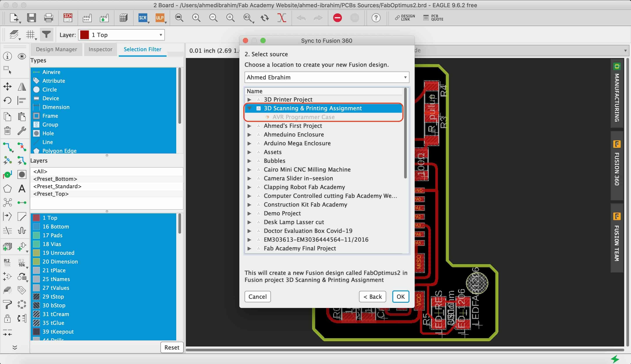Switch to the Design Manager tab
The width and height of the screenshot is (631, 364).
[x=56, y=49]
